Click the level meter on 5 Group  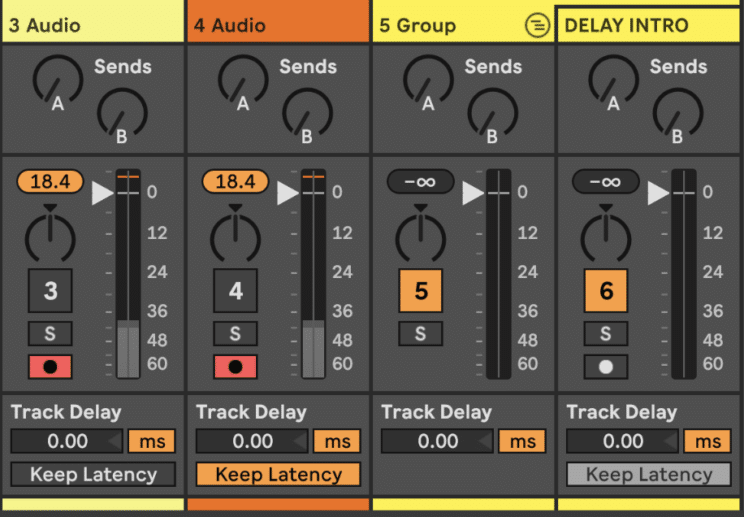pyautogui.click(x=499, y=274)
